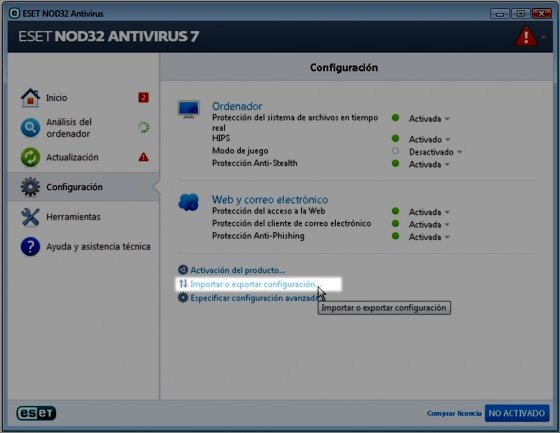Close the ESET NOD32 Antivirus window

541,14
